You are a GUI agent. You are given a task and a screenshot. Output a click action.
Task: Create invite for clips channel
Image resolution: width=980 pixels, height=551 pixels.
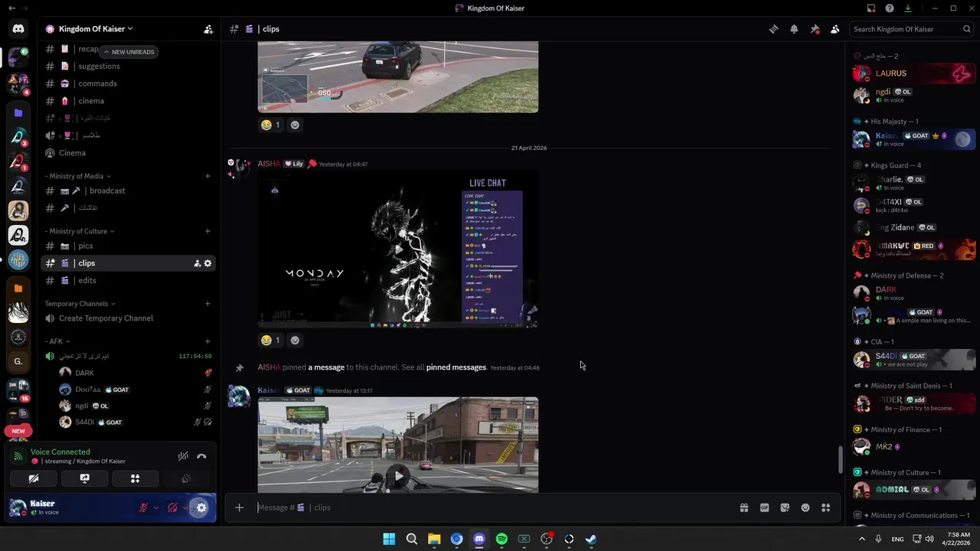tap(197, 263)
